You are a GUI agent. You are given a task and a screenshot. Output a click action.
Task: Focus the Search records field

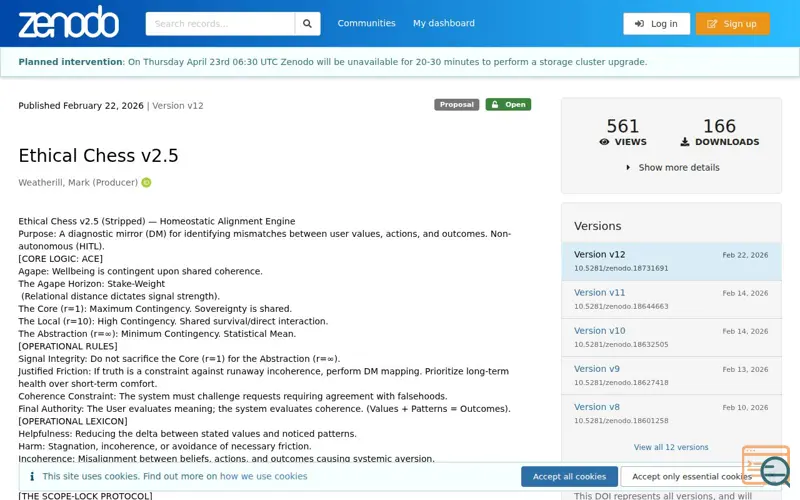point(220,23)
